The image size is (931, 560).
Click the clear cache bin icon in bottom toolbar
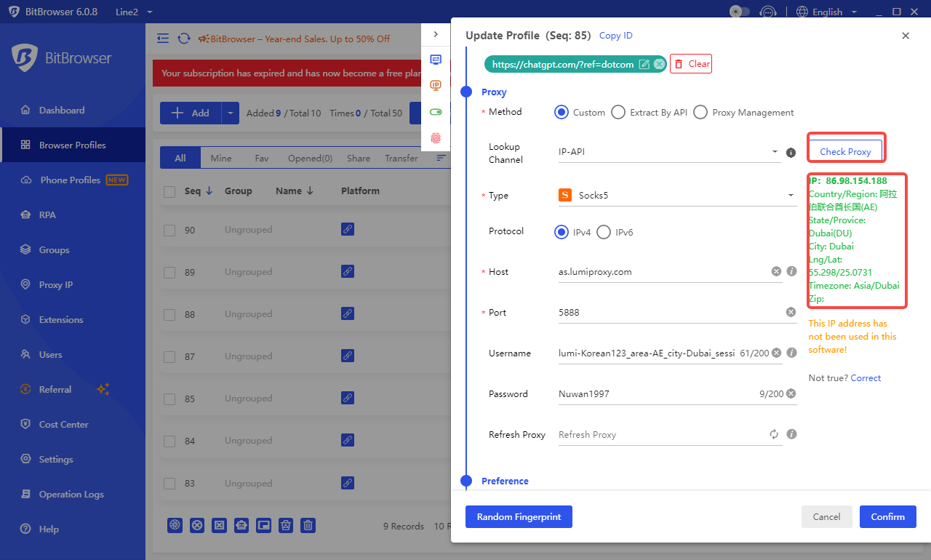point(287,525)
